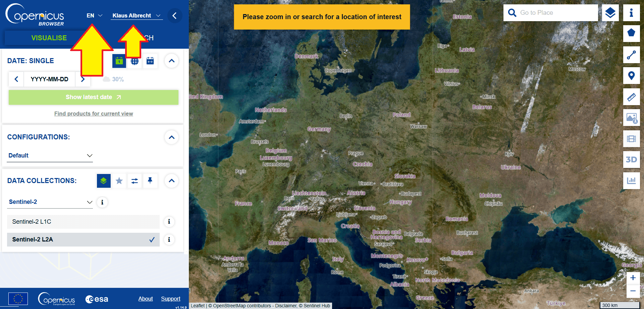Open the EN language dropdown

(94, 15)
